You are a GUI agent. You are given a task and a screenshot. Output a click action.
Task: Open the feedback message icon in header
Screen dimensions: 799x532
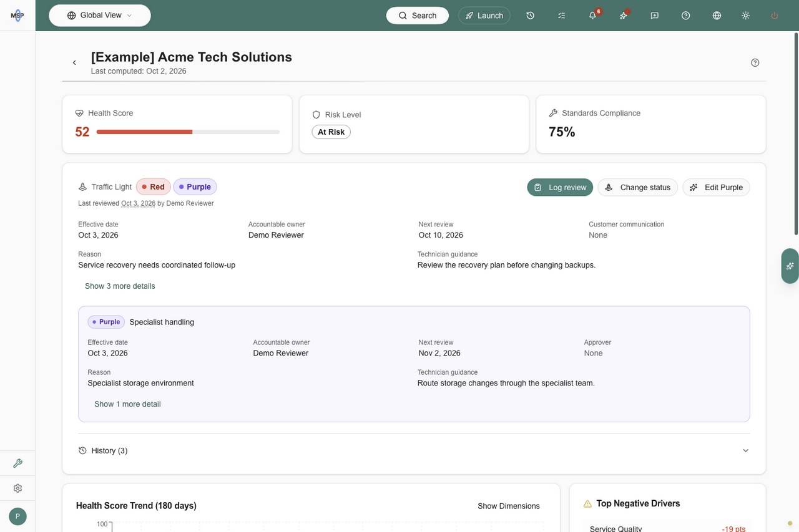click(x=655, y=16)
